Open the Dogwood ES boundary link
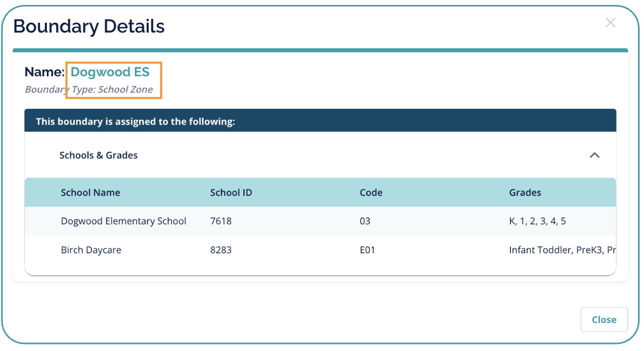644x351 pixels. click(110, 72)
